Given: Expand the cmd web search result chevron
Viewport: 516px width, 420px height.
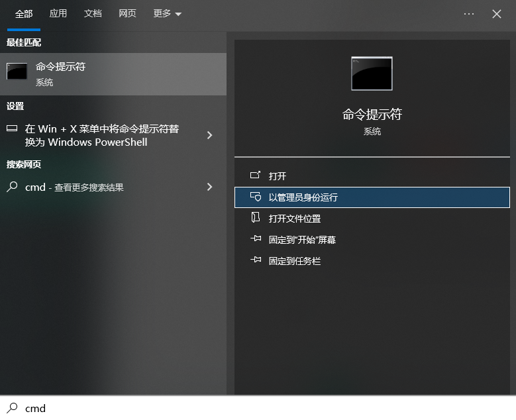Looking at the screenshot, I should pos(210,187).
